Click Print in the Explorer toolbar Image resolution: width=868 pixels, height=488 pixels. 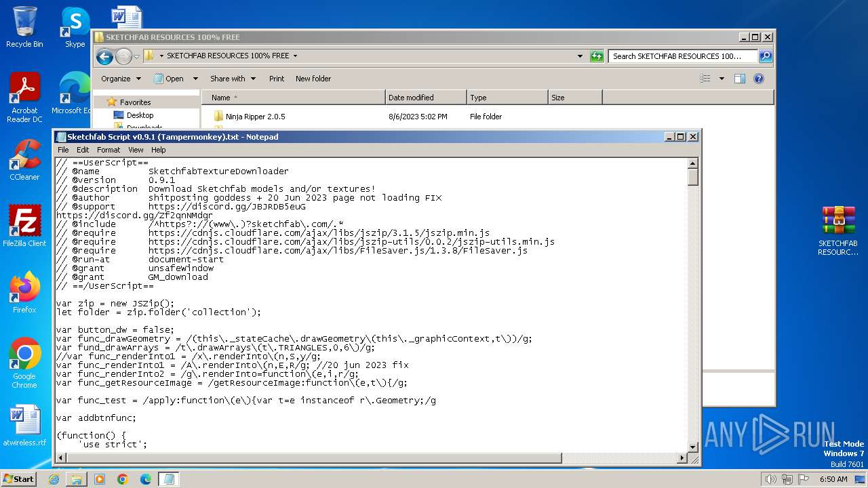277,79
